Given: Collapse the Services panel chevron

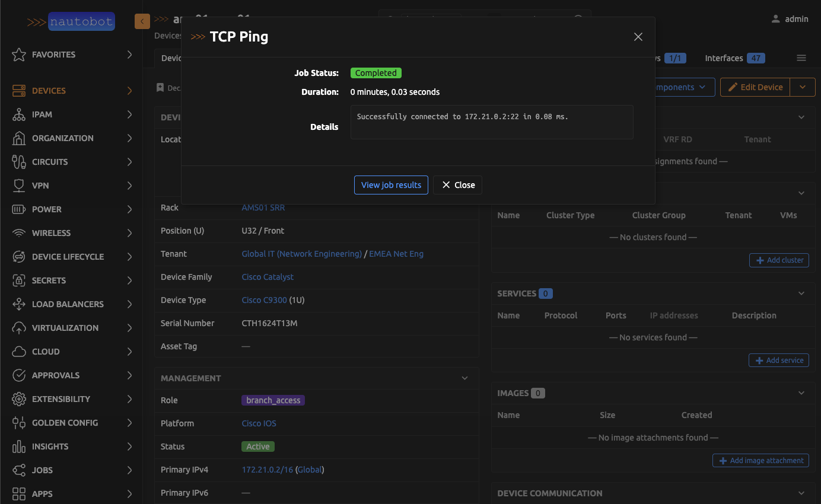Looking at the screenshot, I should pyautogui.click(x=801, y=294).
